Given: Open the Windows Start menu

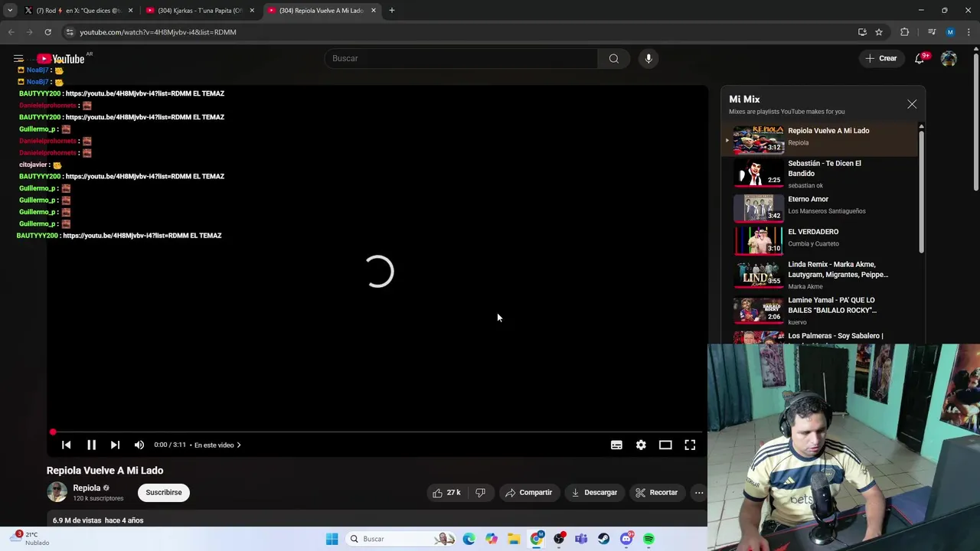Looking at the screenshot, I should (332, 539).
